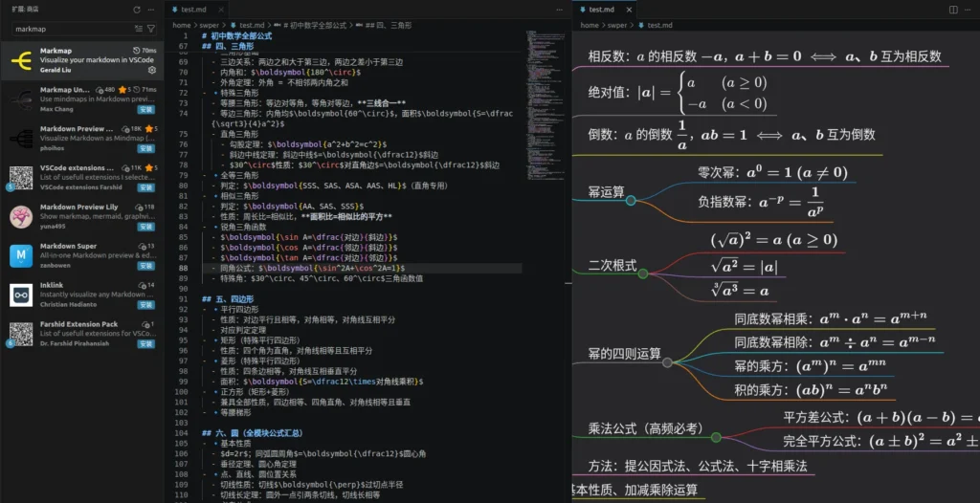980x503 pixels.
Task: Click the VSCode extensions pack QR logo
Action: tap(21, 178)
